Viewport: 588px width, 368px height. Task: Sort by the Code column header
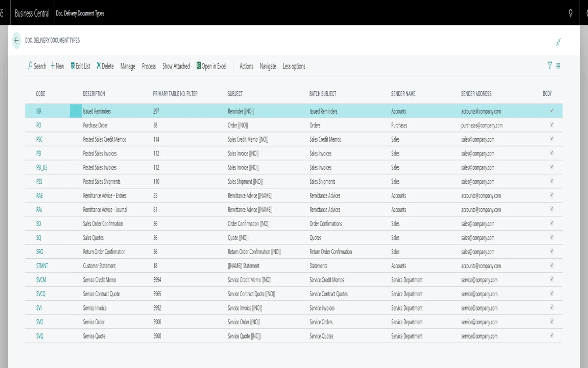pos(40,94)
